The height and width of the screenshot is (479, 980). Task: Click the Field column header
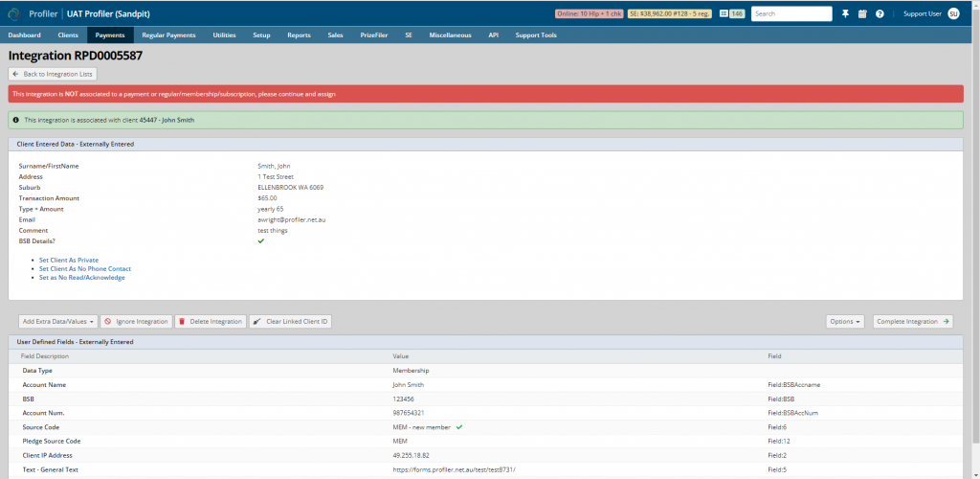(x=774, y=355)
